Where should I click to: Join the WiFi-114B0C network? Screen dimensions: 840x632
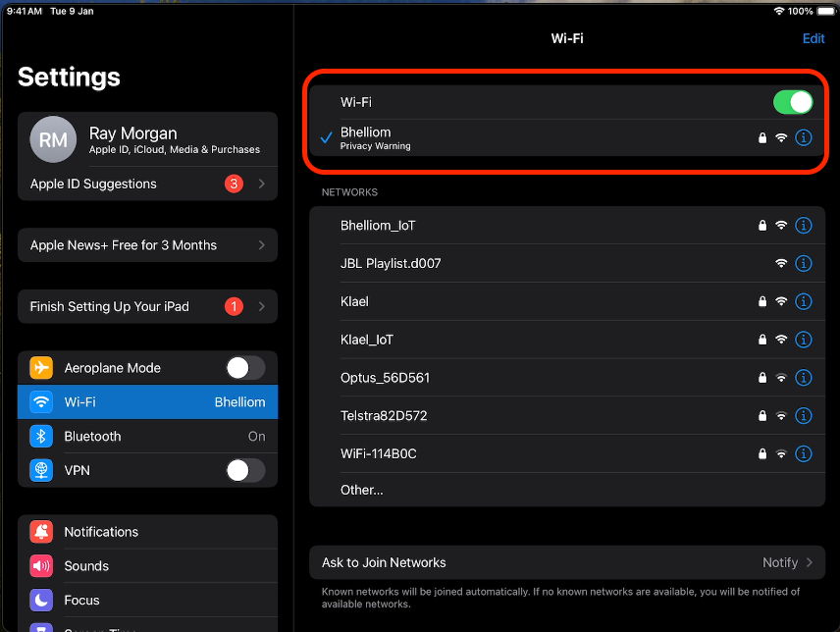click(379, 453)
